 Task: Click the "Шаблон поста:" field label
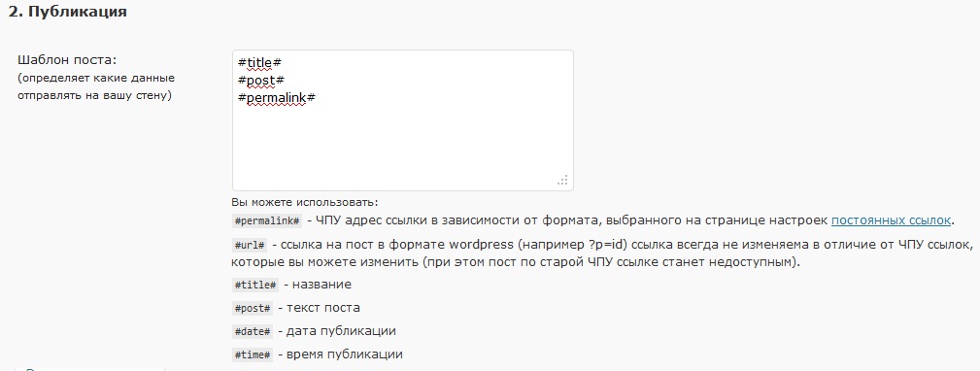coord(67,60)
